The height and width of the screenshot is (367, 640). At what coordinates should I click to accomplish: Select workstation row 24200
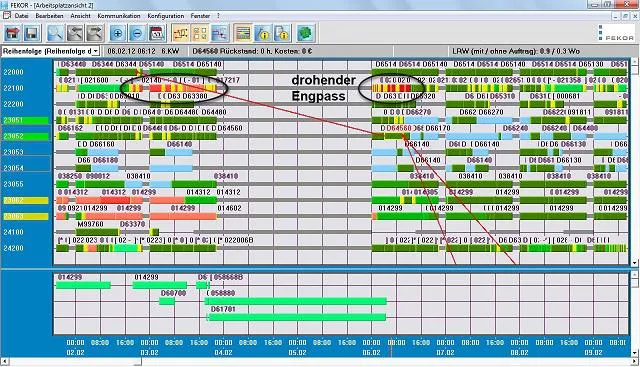tap(13, 248)
